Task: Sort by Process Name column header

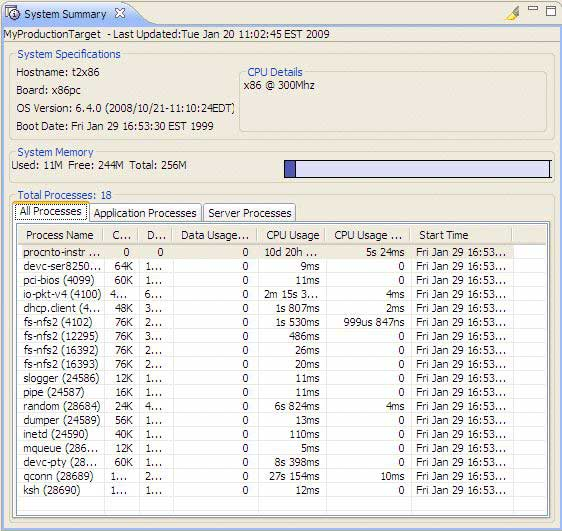Action: click(x=60, y=235)
